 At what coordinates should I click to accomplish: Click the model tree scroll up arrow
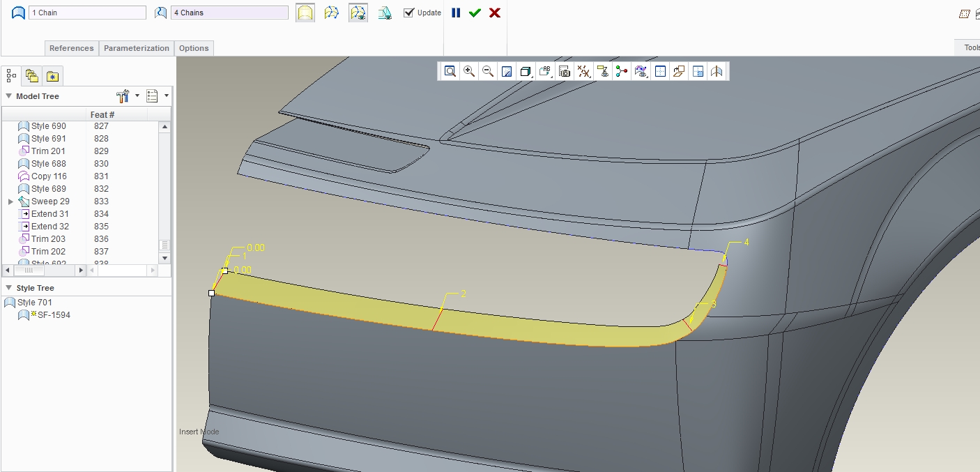click(x=165, y=127)
